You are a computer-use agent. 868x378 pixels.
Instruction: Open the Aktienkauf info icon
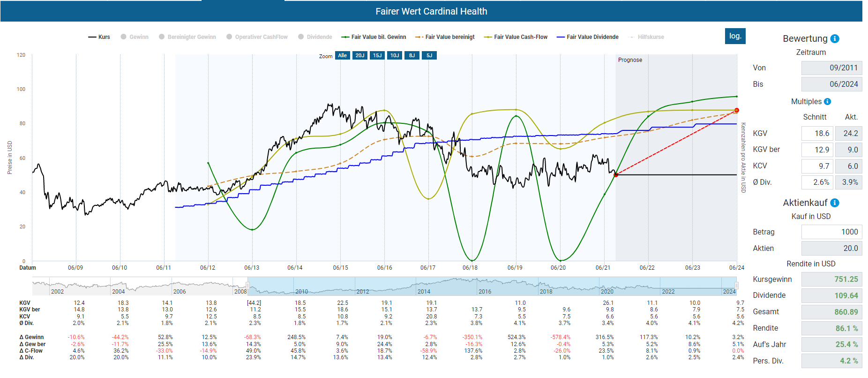click(835, 203)
